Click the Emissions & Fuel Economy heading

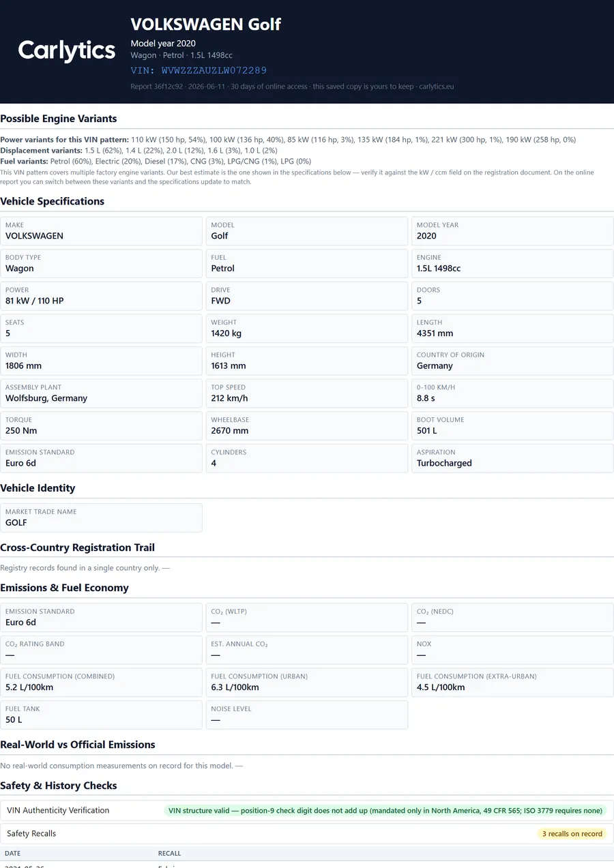point(65,588)
